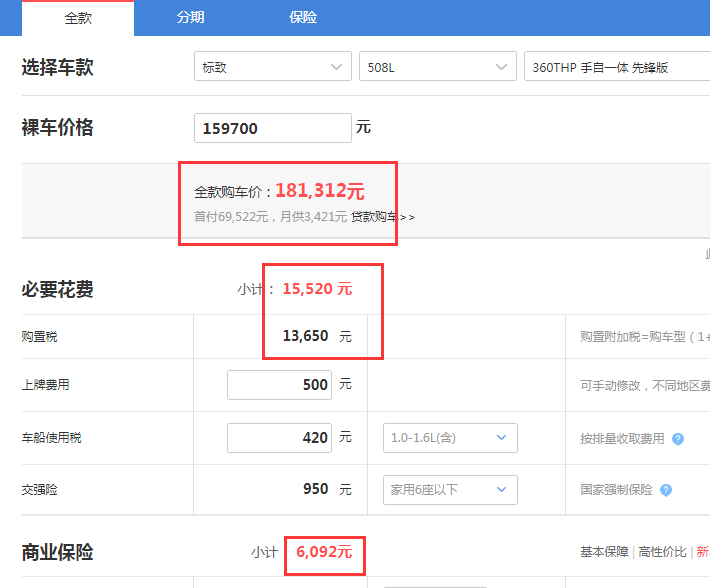Select the 高性价比 insurance plan
This screenshot has width=710, height=588.
662,552
